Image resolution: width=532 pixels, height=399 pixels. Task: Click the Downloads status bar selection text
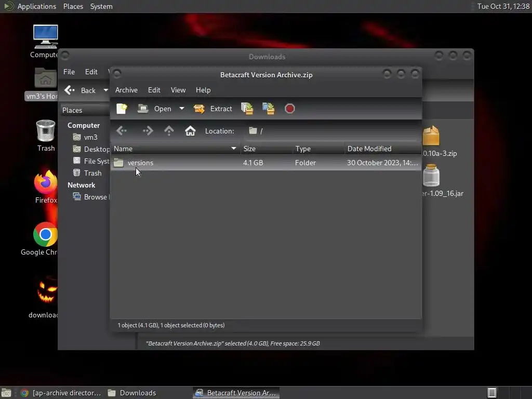tap(233, 343)
